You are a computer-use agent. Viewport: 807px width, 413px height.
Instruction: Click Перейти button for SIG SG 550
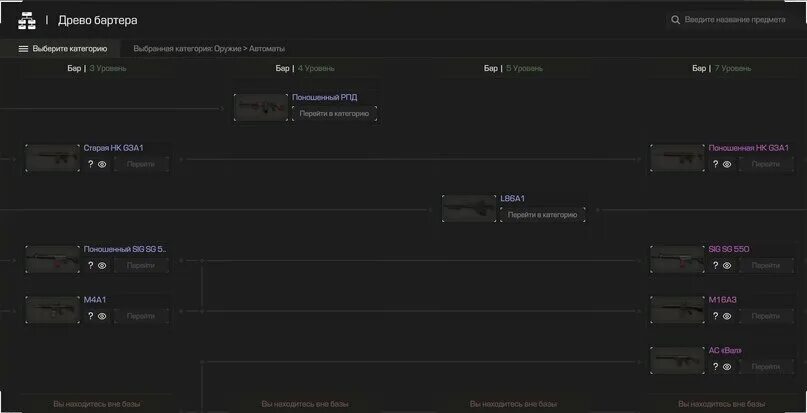click(766, 266)
